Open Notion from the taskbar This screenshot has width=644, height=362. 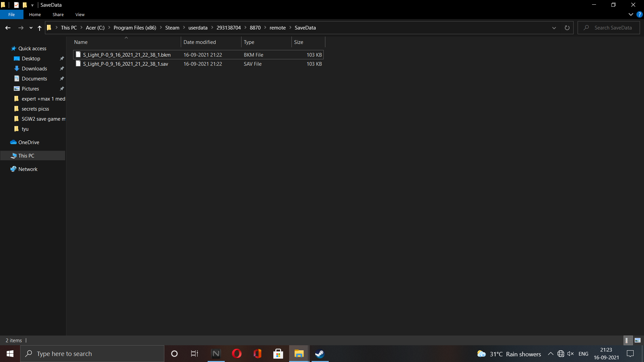pos(216,354)
